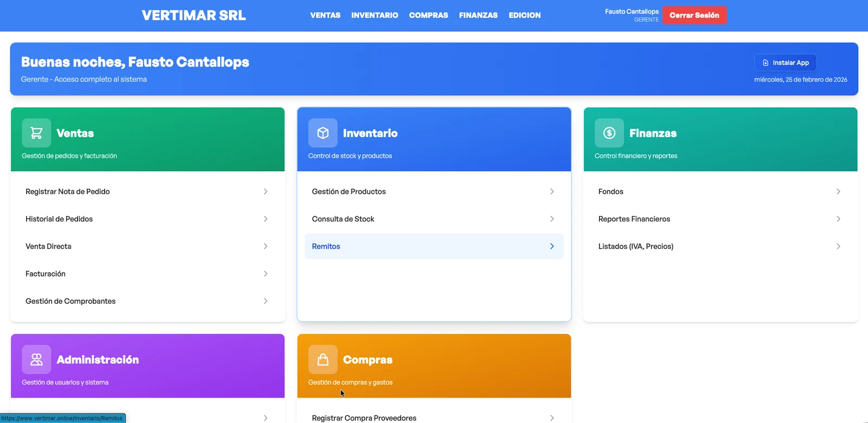Viewport: 868px width, 423px height.
Task: Click the Ventas card header title
Action: coord(75,133)
